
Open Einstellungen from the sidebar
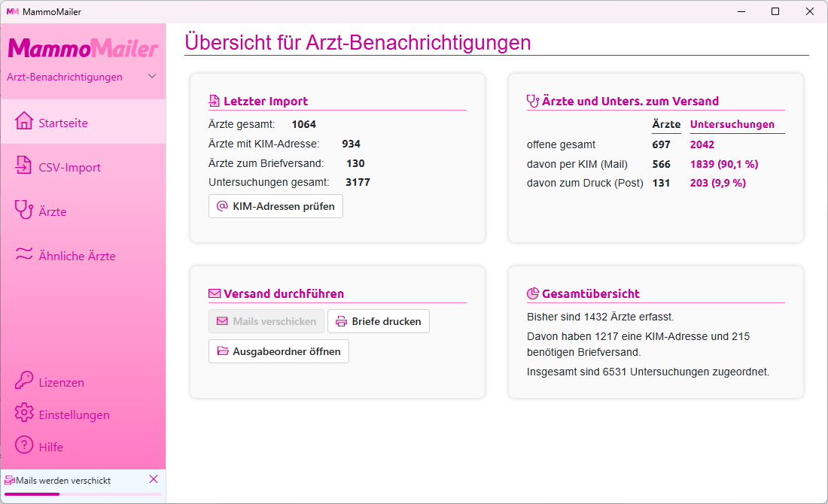tap(83, 414)
